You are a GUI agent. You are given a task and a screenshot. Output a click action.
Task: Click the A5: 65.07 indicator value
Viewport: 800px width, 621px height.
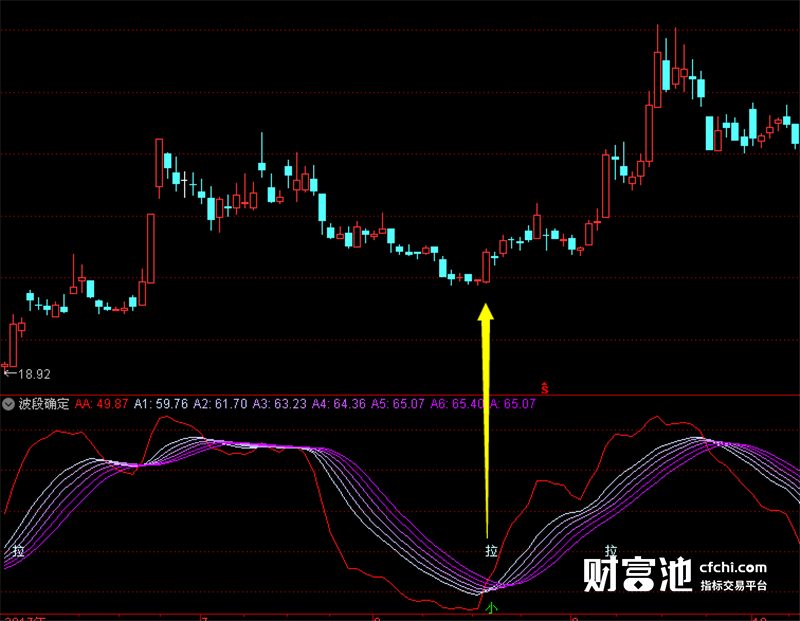pyautogui.click(x=397, y=404)
